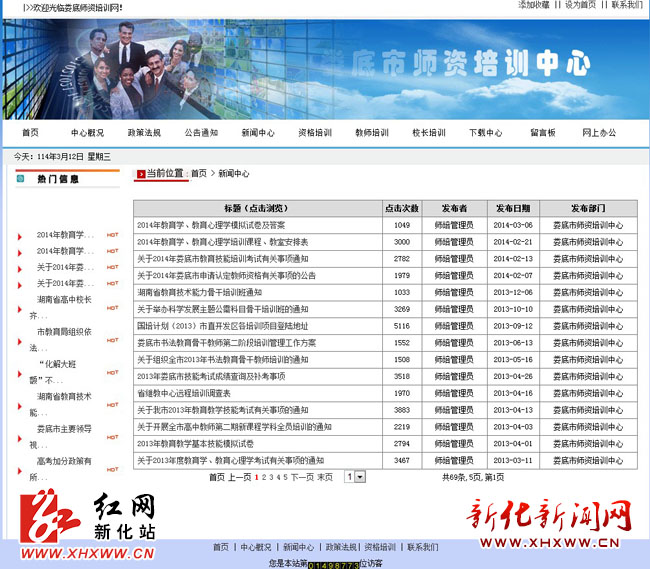Image resolution: width=650 pixels, height=569 pixels.
Task: Click the visitor counter digits in the footer
Action: tap(332, 565)
